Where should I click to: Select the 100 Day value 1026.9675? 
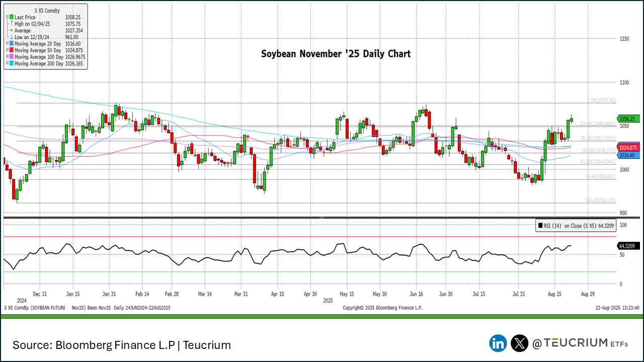(x=75, y=57)
